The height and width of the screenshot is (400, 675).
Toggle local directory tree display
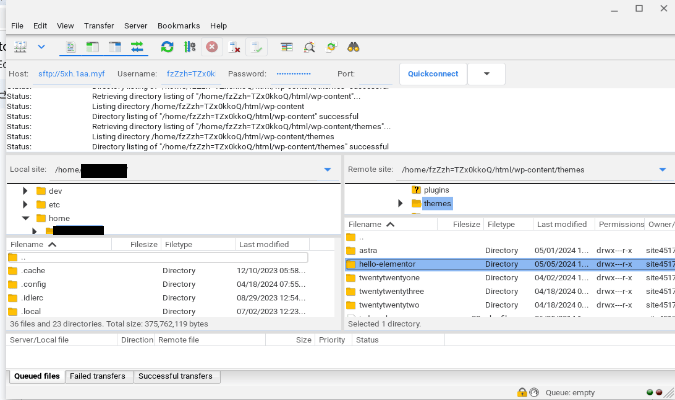(x=92, y=47)
